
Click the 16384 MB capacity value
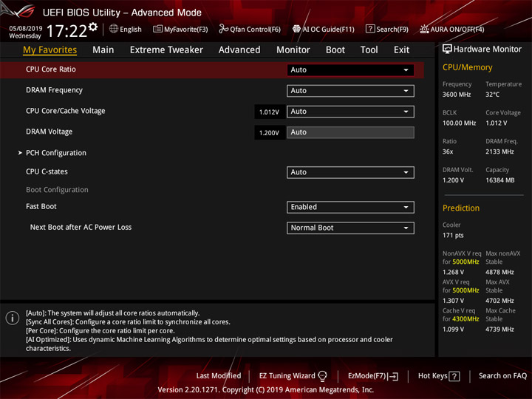coord(499,180)
